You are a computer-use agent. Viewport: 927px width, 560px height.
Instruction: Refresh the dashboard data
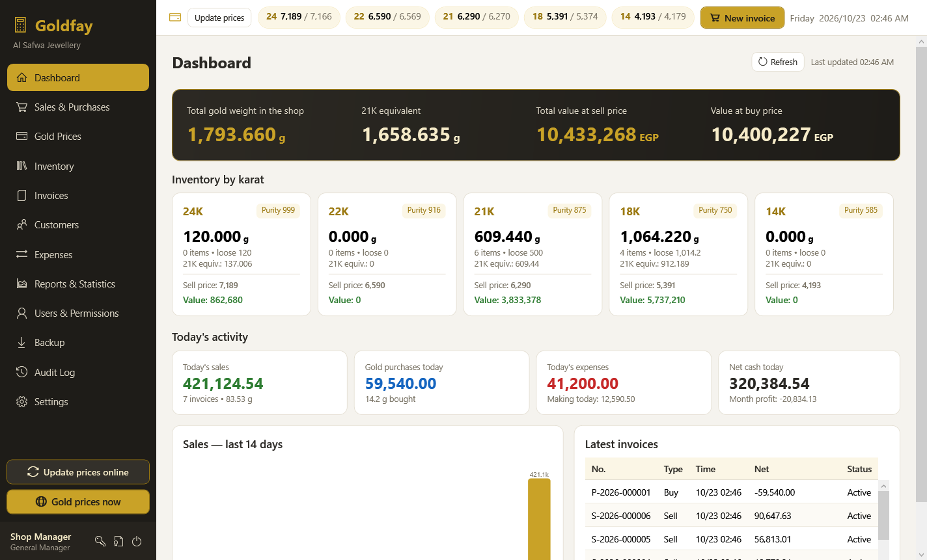778,62
